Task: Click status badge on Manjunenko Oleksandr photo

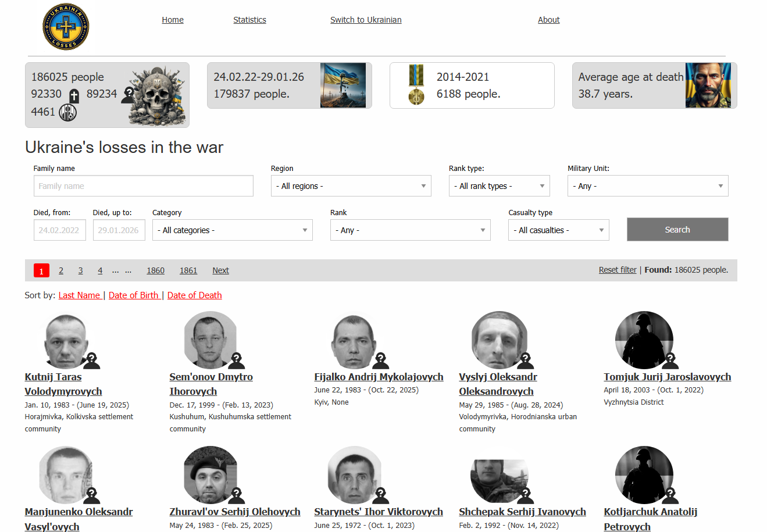Action: point(91,496)
